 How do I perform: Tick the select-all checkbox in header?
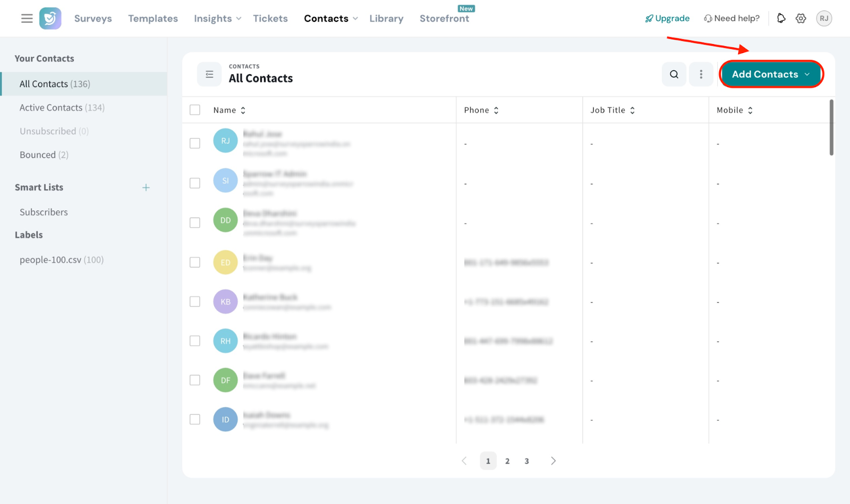[x=195, y=110]
